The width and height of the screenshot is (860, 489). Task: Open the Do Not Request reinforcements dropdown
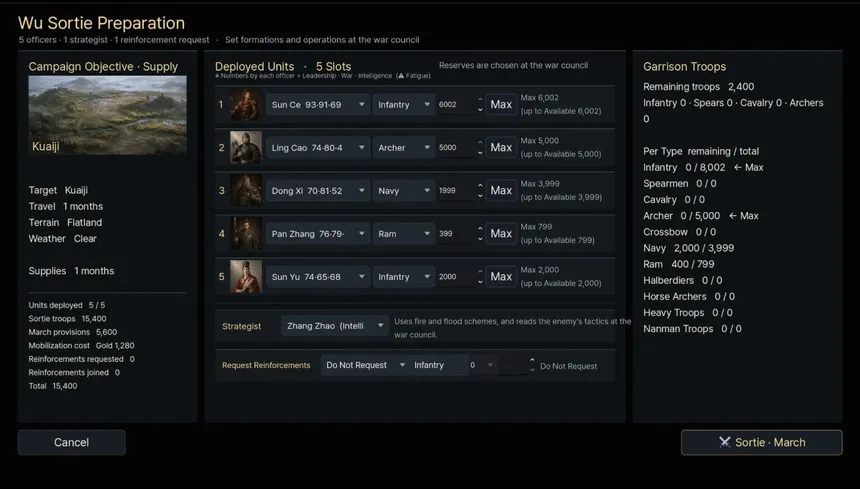365,365
